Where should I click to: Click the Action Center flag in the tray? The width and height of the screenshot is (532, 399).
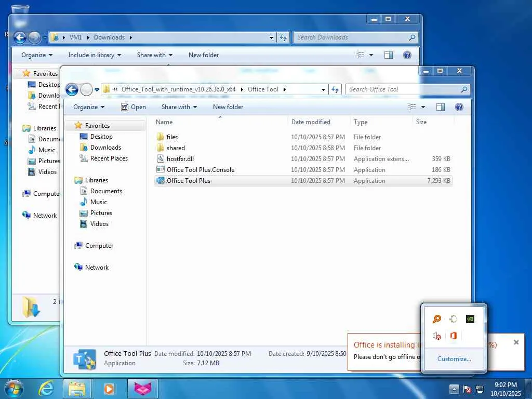[467, 389]
